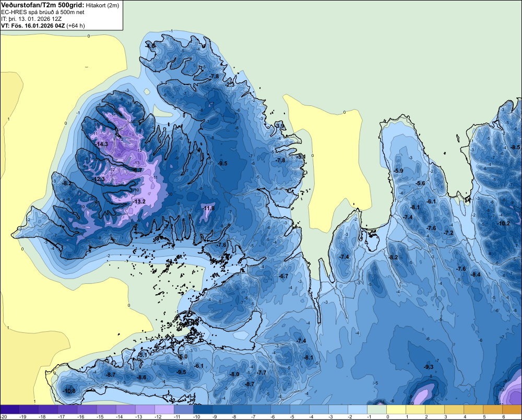522x420 pixels.
Task: Click the -9.3 temperature value
Action: (429, 367)
